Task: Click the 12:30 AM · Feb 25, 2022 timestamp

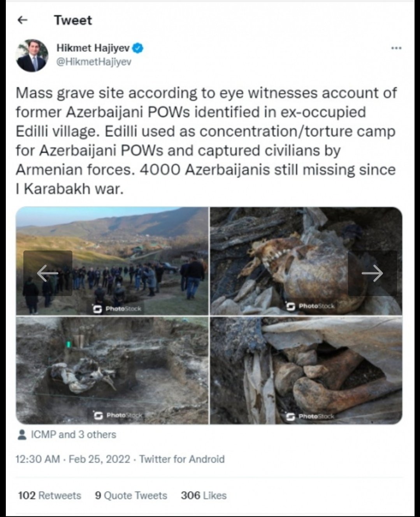Action: pyautogui.click(x=72, y=459)
